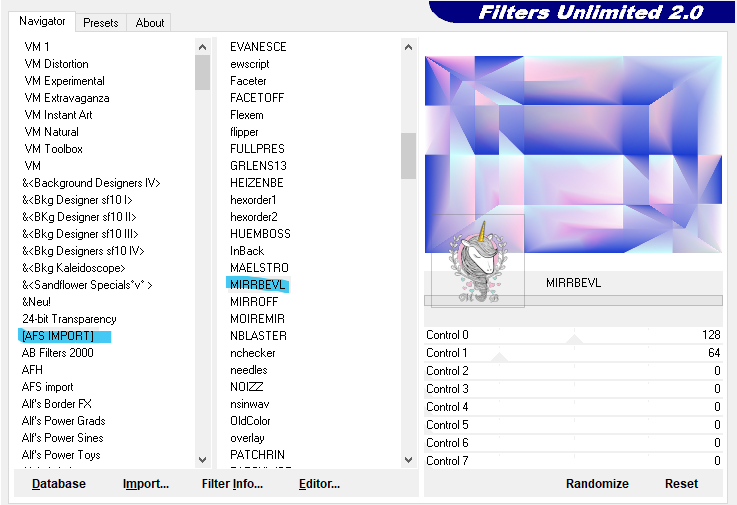Image resolution: width=737 pixels, height=505 pixels.
Task: Open Filter Info...
Action: [232, 483]
